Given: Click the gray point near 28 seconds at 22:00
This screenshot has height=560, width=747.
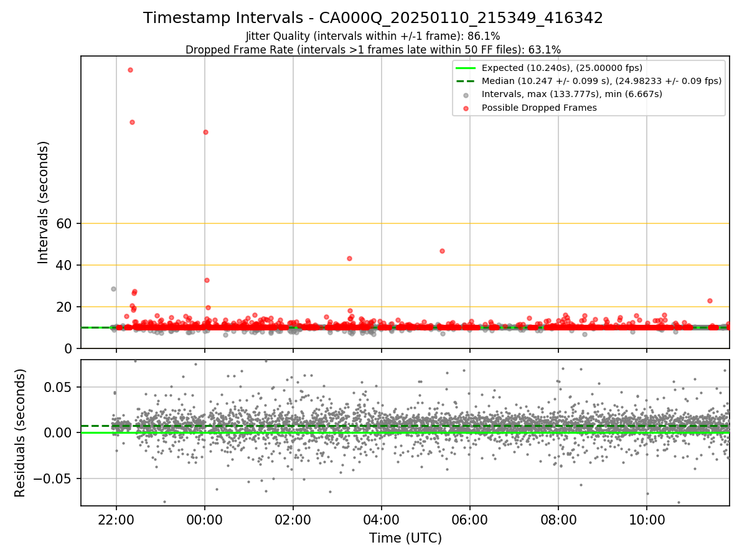Looking at the screenshot, I should [113, 289].
